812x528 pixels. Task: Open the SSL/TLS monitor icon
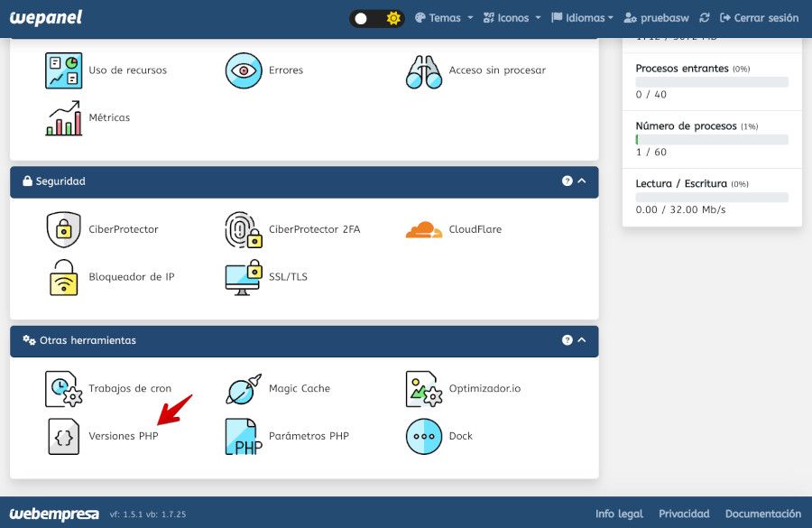click(244, 277)
